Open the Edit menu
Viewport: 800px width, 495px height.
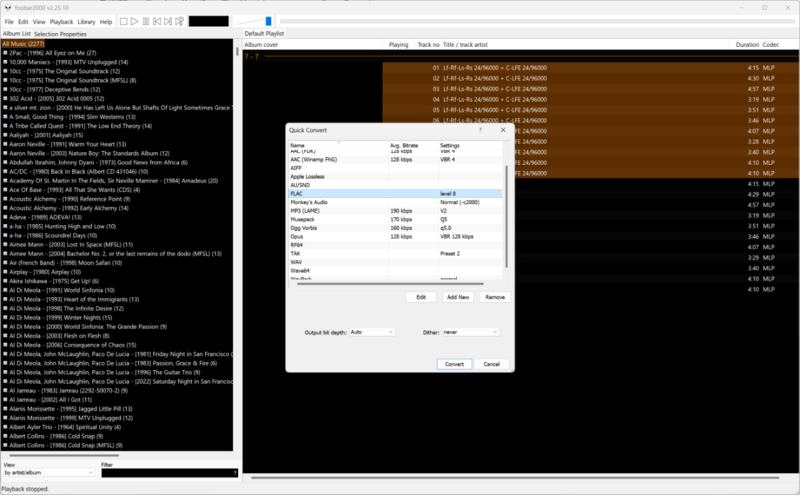[x=23, y=22]
